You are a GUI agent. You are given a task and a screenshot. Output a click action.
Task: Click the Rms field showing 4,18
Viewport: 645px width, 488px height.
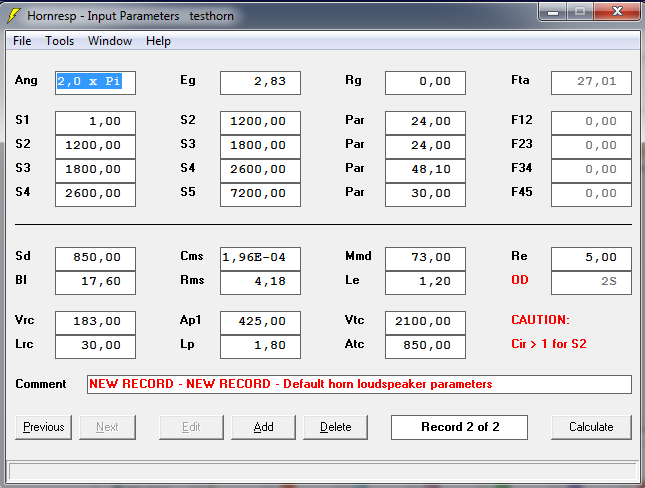tap(260, 283)
